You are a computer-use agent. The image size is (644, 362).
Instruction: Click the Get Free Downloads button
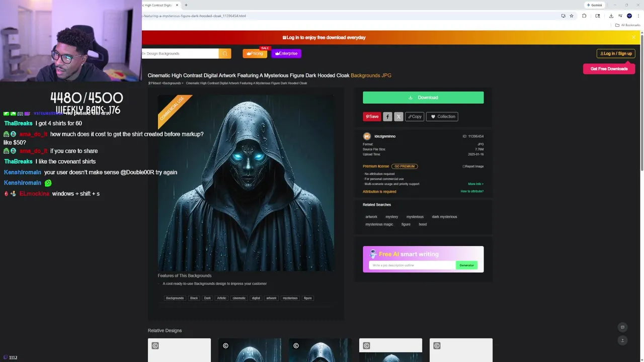[609, 69]
